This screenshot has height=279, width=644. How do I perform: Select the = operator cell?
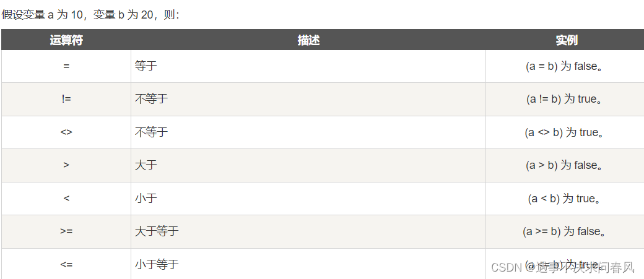pyautogui.click(x=66, y=66)
